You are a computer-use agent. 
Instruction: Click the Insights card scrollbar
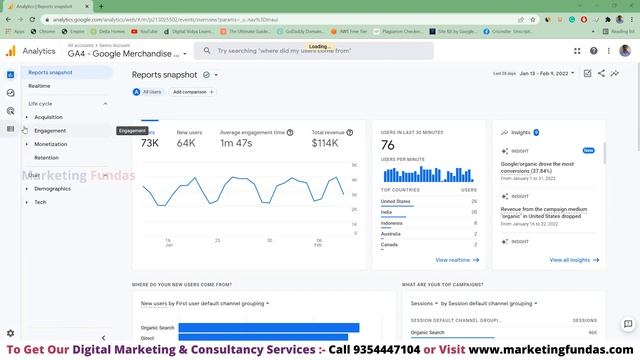tap(604, 153)
